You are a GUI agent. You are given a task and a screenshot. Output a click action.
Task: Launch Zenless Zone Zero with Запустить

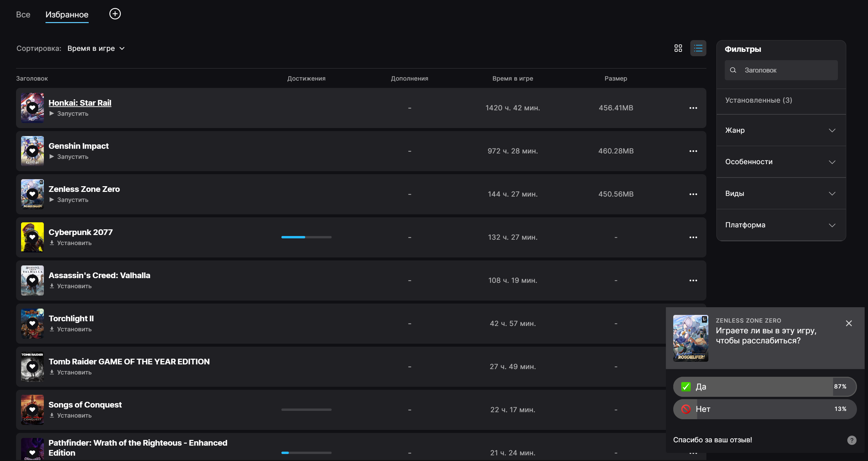[69, 200]
